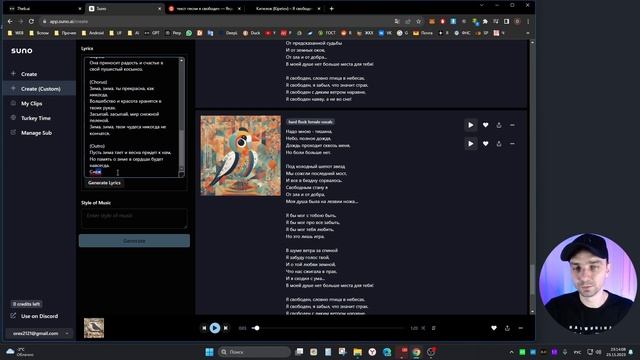
Task: Skip to previous track in player bar
Action: click(204, 328)
